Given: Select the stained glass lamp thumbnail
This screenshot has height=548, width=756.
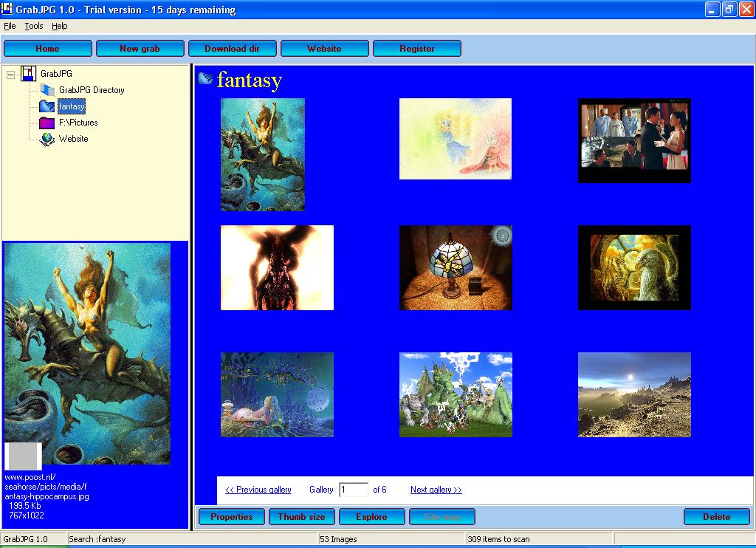Looking at the screenshot, I should point(456,268).
